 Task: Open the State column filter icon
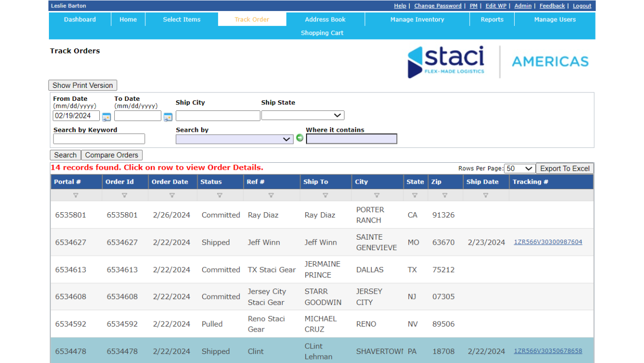tap(415, 195)
